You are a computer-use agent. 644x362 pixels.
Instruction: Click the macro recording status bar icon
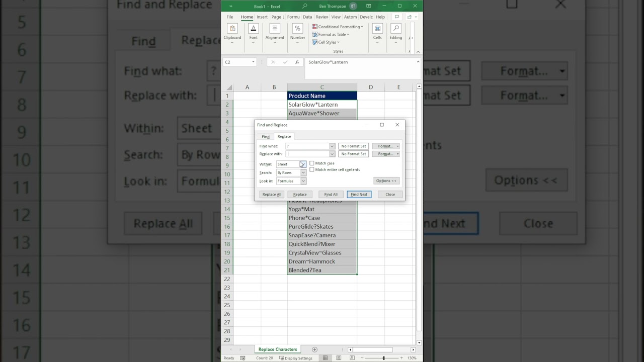pyautogui.click(x=243, y=358)
